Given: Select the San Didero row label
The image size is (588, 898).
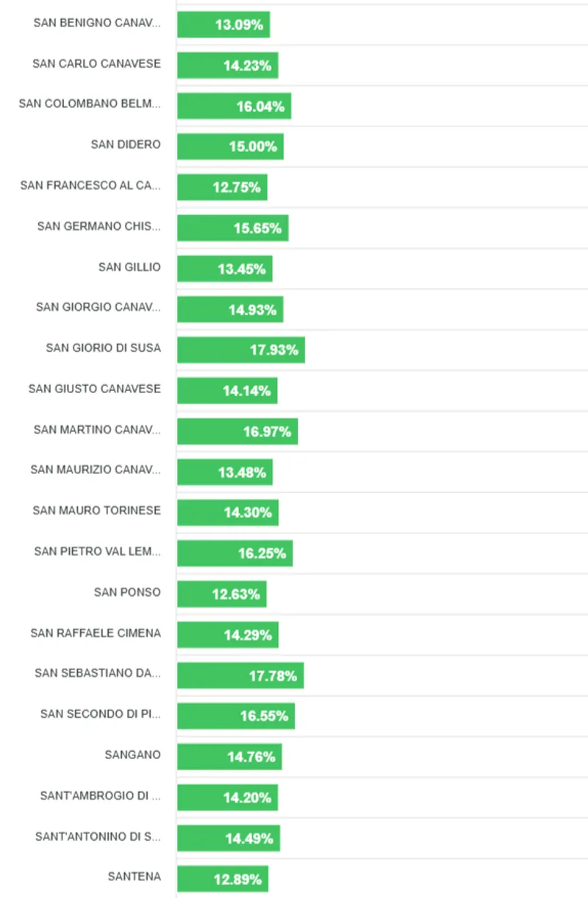Looking at the screenshot, I should pyautogui.click(x=126, y=144).
